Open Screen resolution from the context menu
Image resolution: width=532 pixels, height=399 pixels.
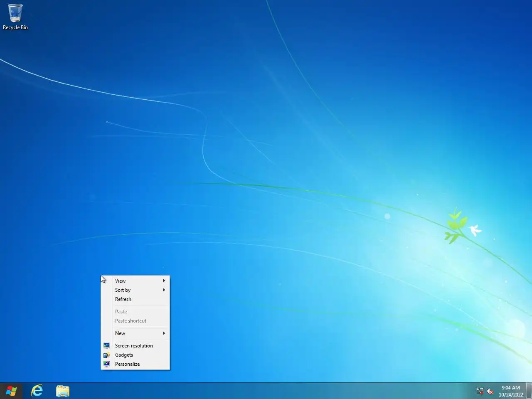(135, 346)
